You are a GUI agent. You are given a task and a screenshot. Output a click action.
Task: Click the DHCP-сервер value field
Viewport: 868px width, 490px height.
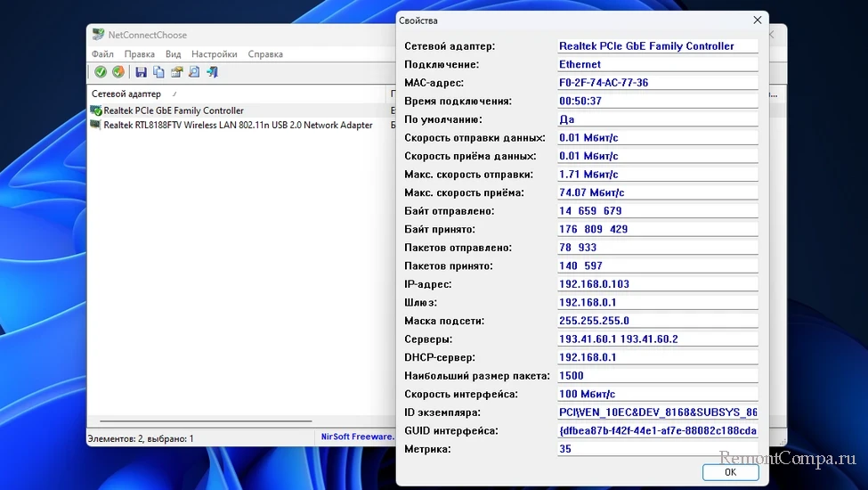(658, 356)
